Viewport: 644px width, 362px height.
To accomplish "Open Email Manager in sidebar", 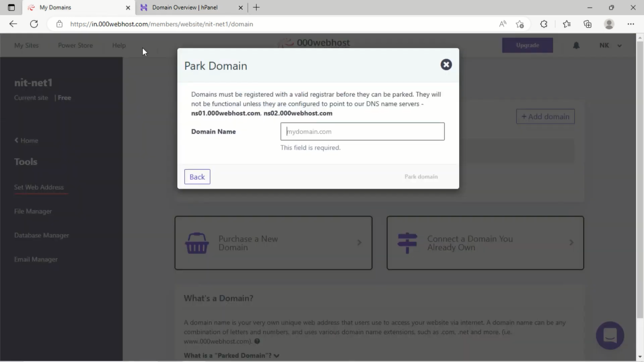I will tap(36, 259).
